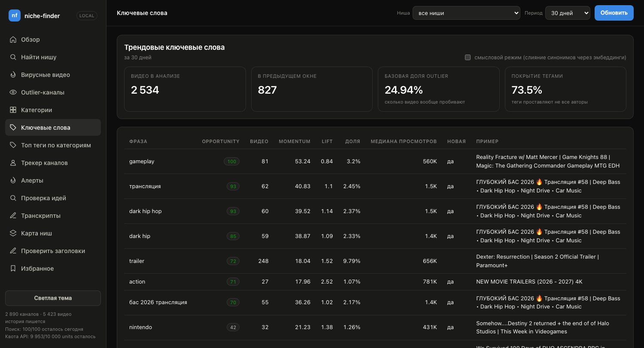Open Избранное via its bookmark icon
This screenshot has height=348, width=644.
[13, 269]
